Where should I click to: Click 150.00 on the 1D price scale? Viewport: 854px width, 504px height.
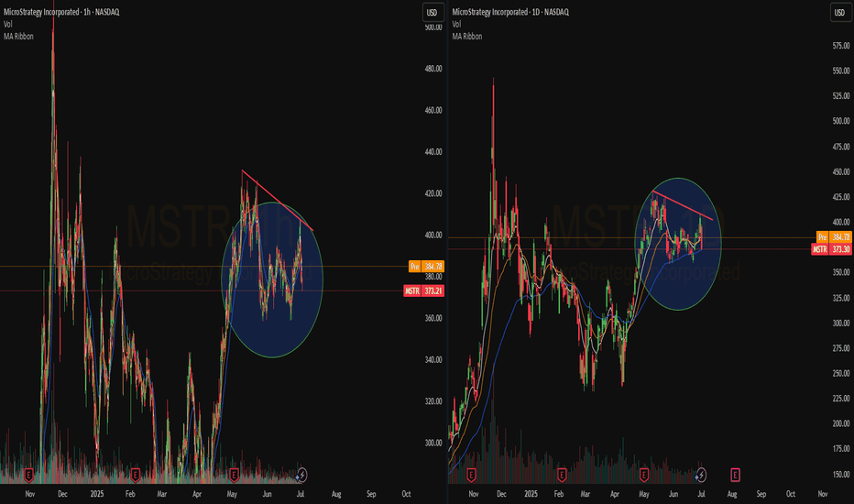841,475
